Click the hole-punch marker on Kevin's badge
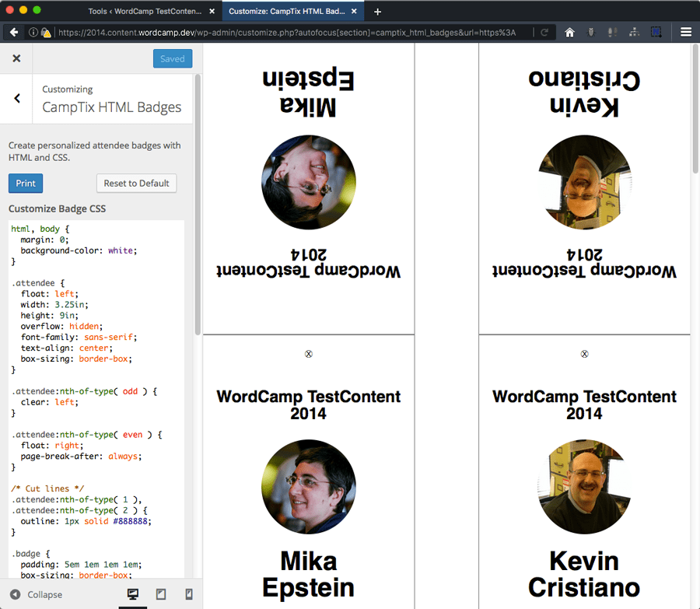The height and width of the screenshot is (609, 700). [x=584, y=354]
